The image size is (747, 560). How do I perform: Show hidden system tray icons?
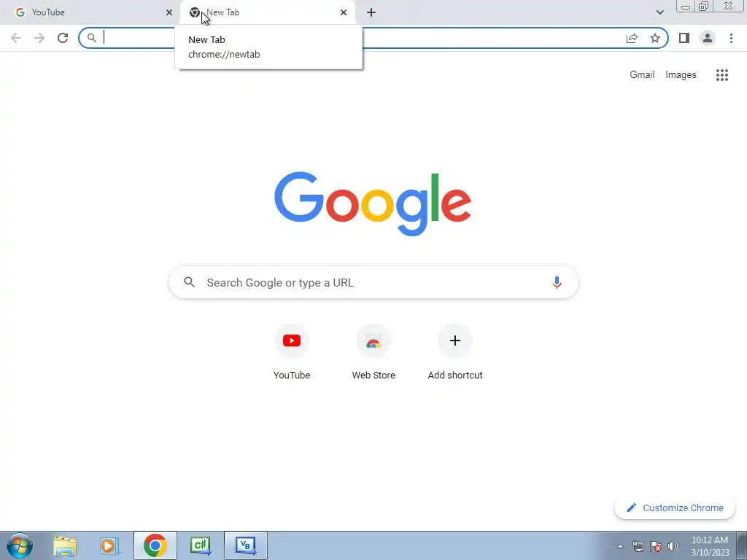pyautogui.click(x=620, y=546)
